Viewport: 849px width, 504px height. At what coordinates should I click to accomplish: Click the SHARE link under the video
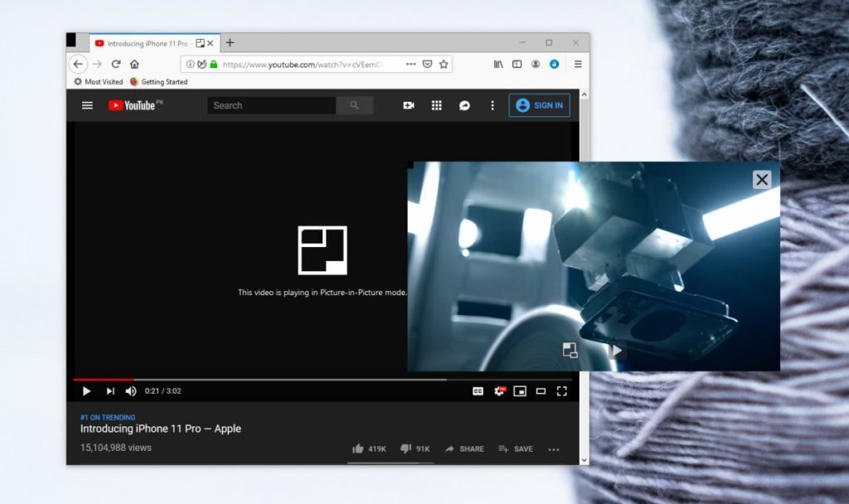pyautogui.click(x=465, y=448)
